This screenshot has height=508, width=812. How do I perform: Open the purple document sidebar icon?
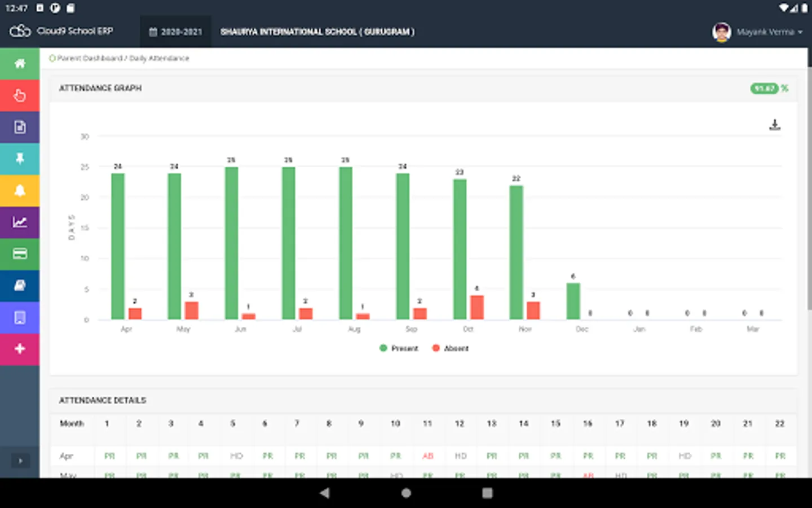(20, 127)
